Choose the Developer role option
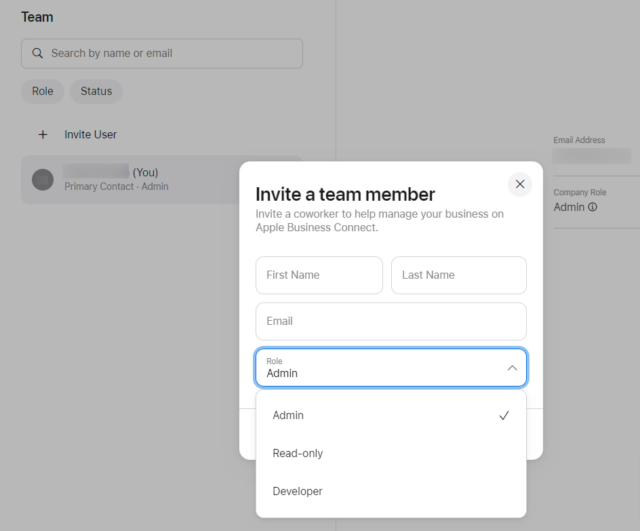 click(x=298, y=491)
